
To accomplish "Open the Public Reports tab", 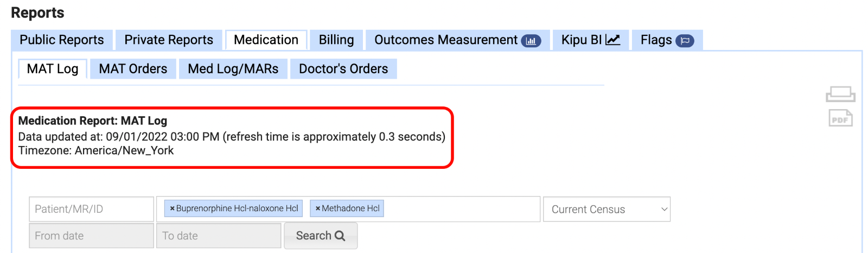I will (x=62, y=40).
